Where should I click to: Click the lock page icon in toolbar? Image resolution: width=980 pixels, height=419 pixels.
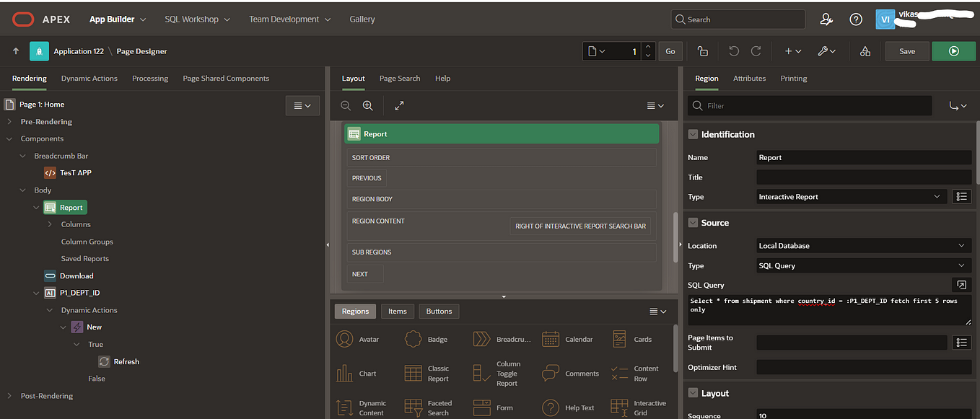702,51
